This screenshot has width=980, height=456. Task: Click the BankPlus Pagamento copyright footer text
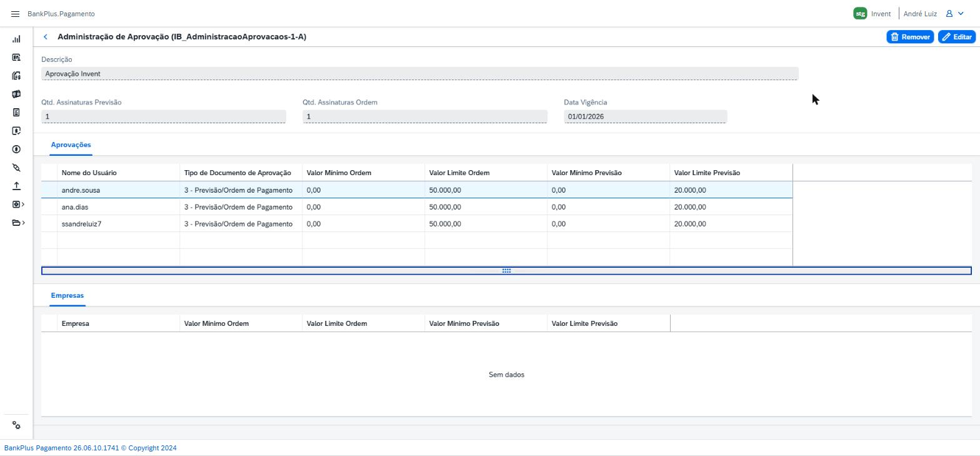[x=91, y=448]
